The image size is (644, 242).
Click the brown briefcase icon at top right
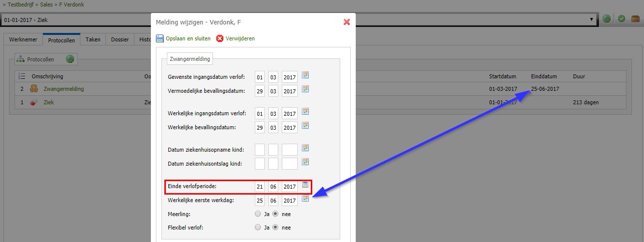(636, 19)
